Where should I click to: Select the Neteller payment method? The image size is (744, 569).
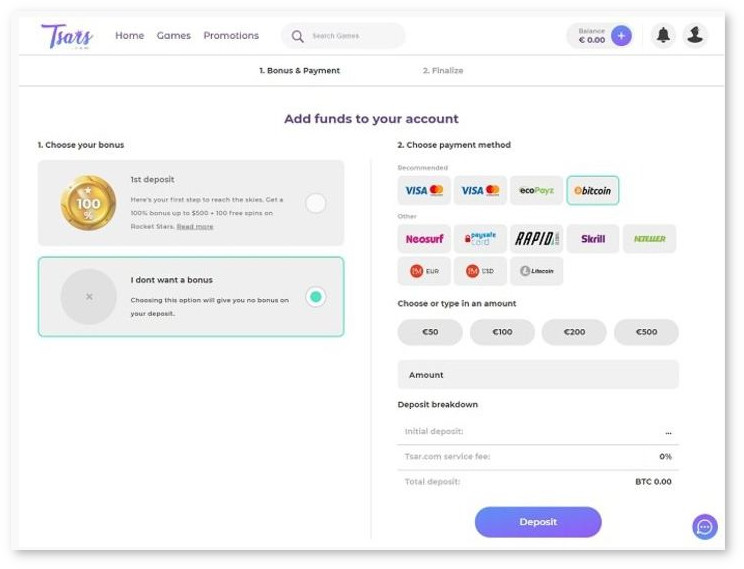(x=649, y=239)
